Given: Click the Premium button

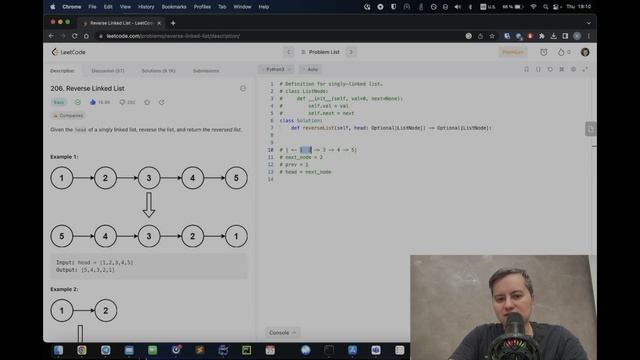Looking at the screenshot, I should tap(513, 52).
